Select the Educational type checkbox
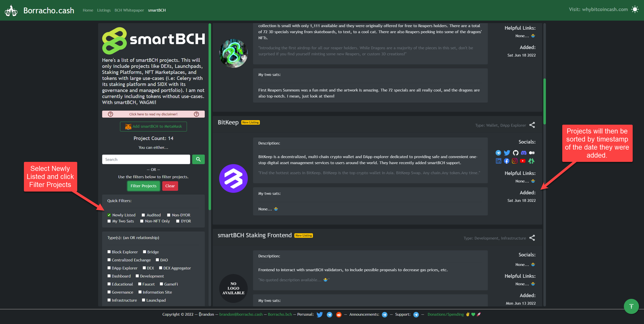Screen dimensions: 644x324 [109, 284]
